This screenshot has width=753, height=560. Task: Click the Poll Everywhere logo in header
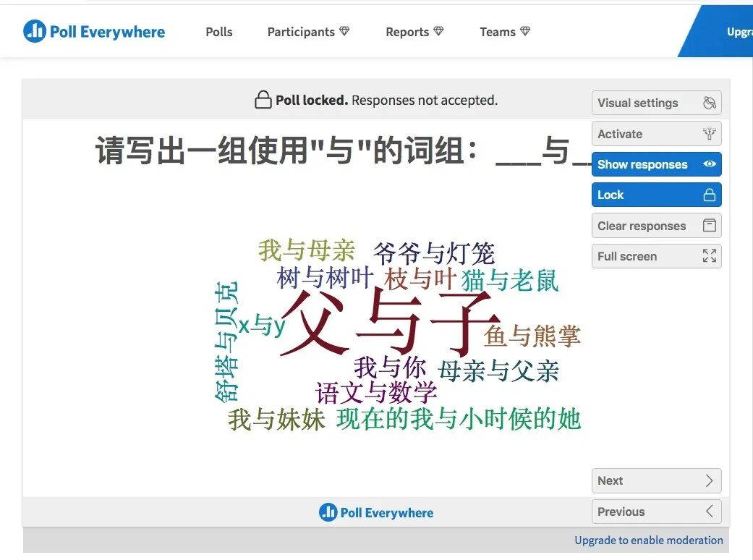pyautogui.click(x=94, y=32)
